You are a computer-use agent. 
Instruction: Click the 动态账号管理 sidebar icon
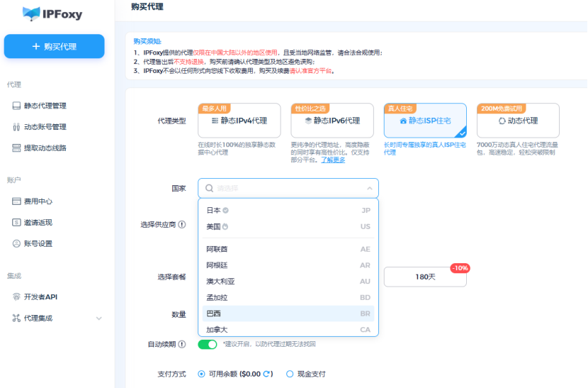[16, 127]
